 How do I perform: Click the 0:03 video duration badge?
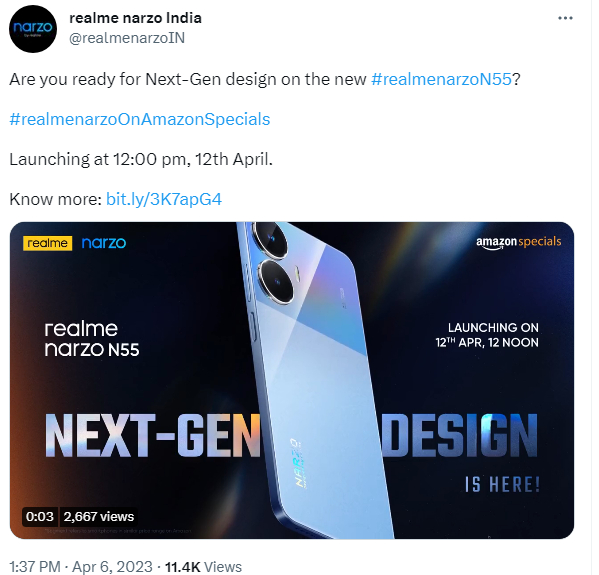point(40,517)
